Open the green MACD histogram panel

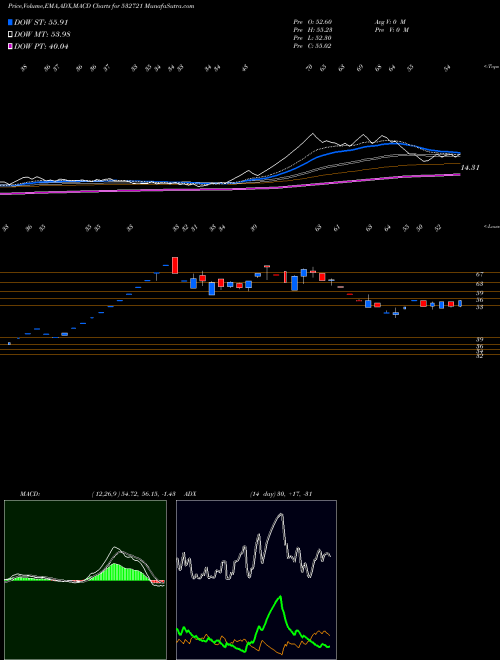85,580
